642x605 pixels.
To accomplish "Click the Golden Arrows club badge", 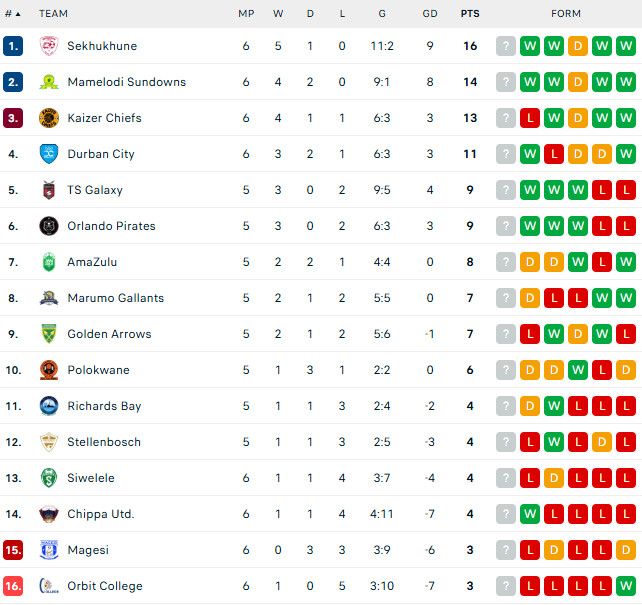I will point(48,334).
